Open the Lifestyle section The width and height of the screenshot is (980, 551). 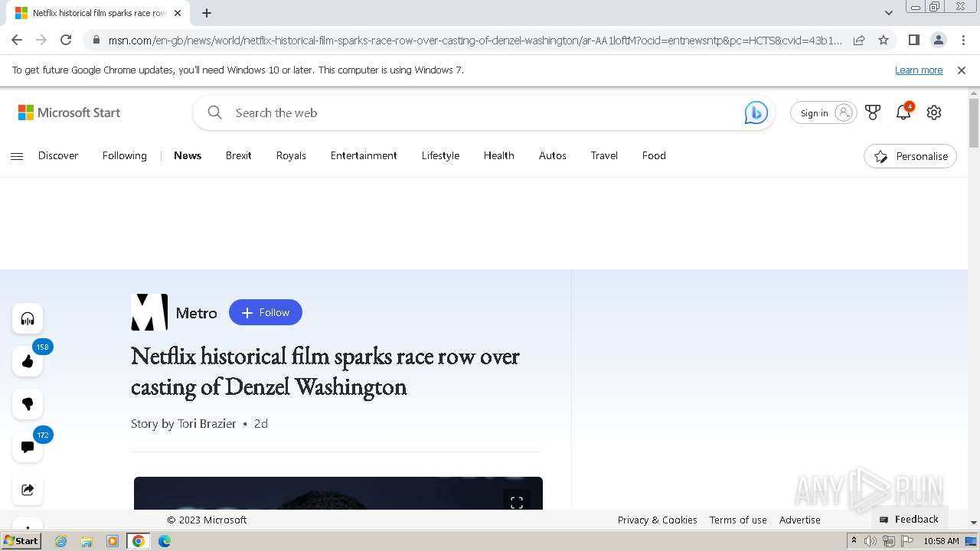(440, 155)
